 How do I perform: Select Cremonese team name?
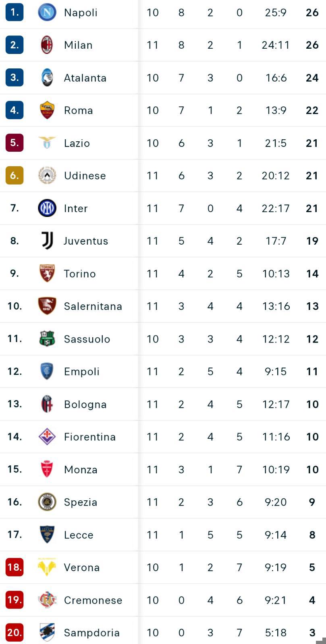click(x=93, y=600)
